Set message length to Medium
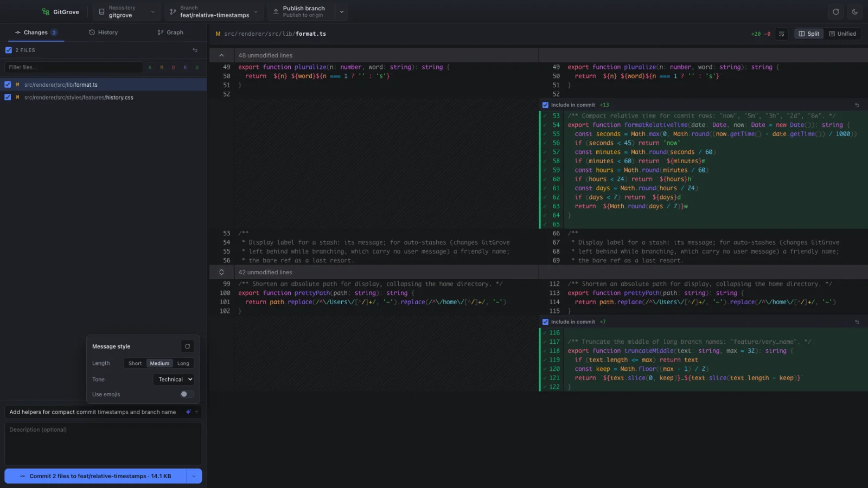Screen dimensions: 868x488 tap(159, 363)
